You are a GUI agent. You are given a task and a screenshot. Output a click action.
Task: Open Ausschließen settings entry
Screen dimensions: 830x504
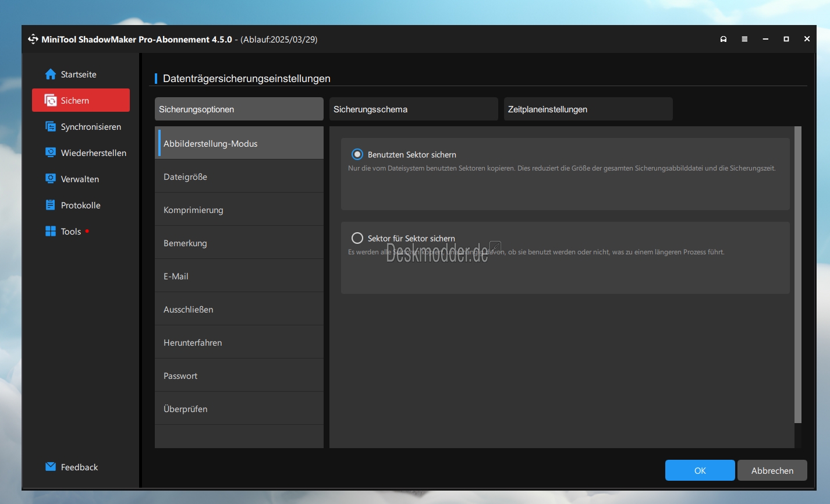239,309
